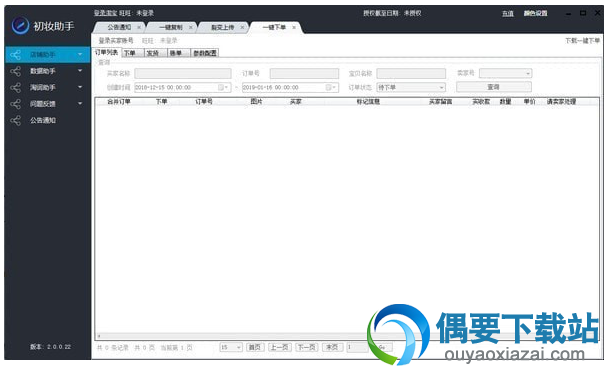Screen dimensions: 610x366
Task: Open calendar icon of end date field
Action: 331,88
